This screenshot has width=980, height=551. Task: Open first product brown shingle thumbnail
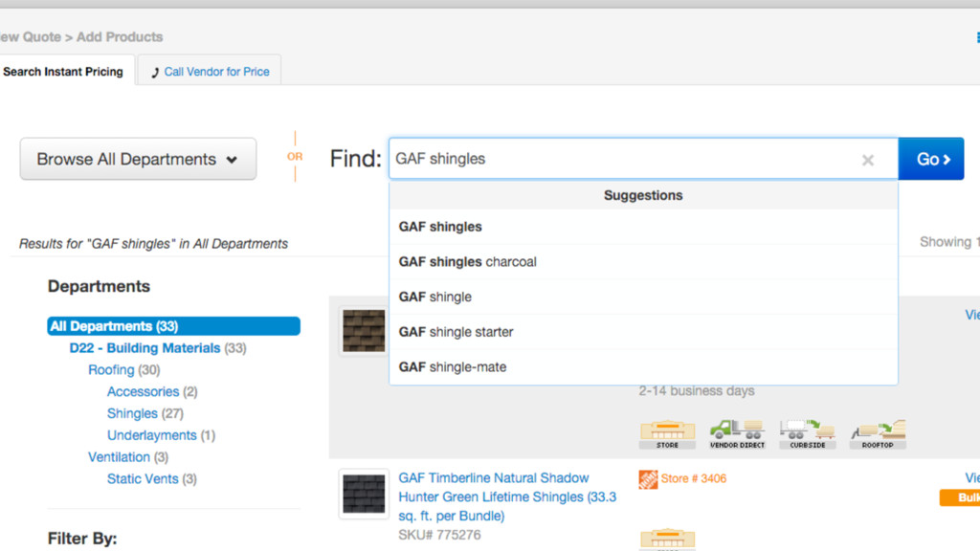pos(364,331)
